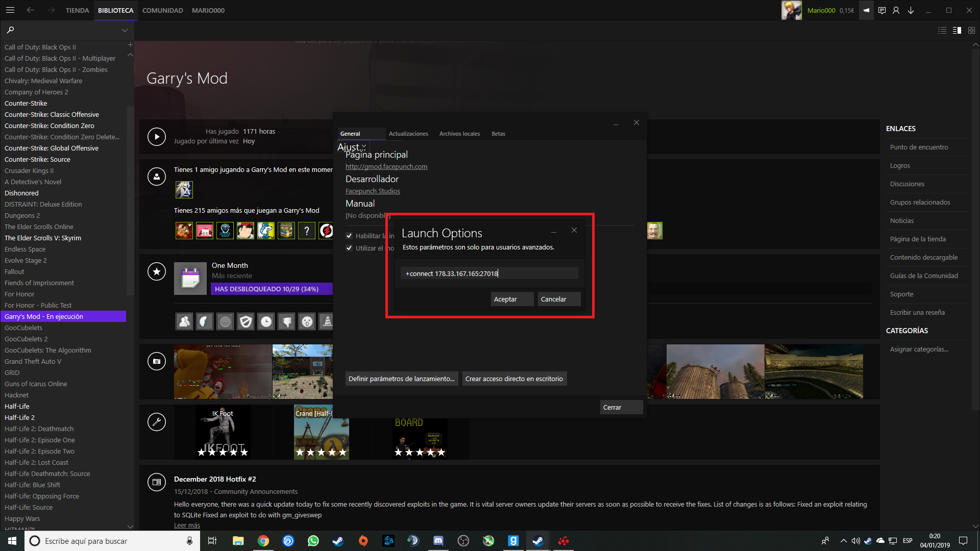Open the Facepunch Studios link
This screenshot has width=980, height=551.
point(373,191)
